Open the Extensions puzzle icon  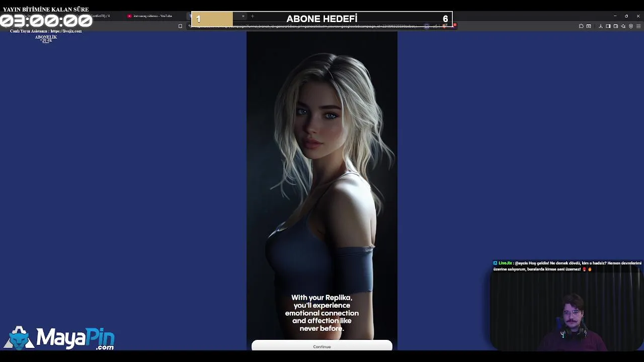pyautogui.click(x=581, y=26)
